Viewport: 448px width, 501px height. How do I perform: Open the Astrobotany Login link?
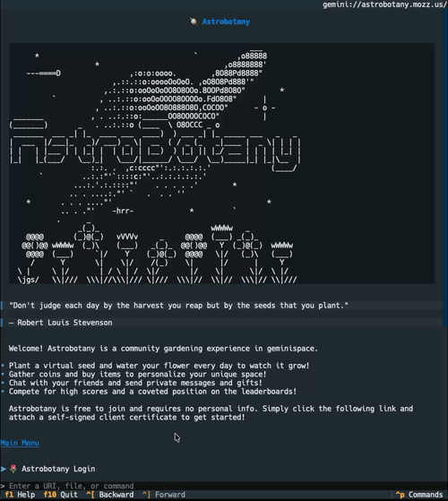point(58,469)
